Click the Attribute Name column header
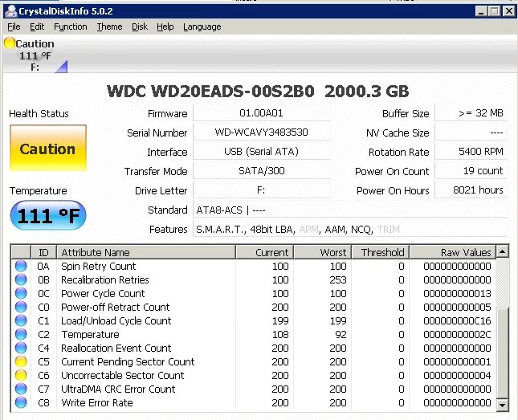This screenshot has width=518, height=420. point(146,252)
